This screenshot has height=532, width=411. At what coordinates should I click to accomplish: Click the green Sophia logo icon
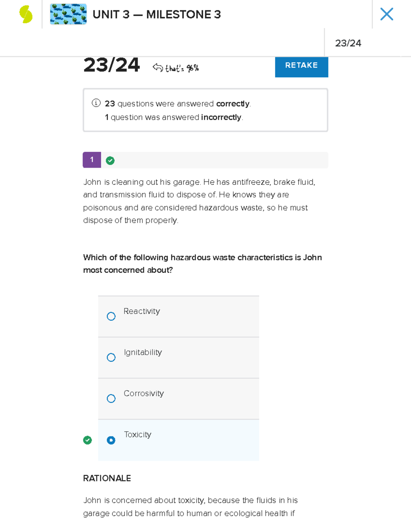click(x=26, y=14)
